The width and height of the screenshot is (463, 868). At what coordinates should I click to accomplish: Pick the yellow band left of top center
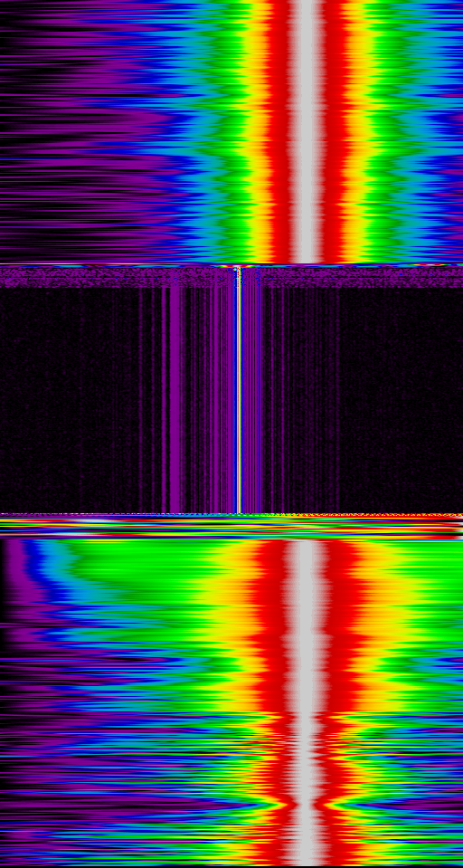pos(258,131)
